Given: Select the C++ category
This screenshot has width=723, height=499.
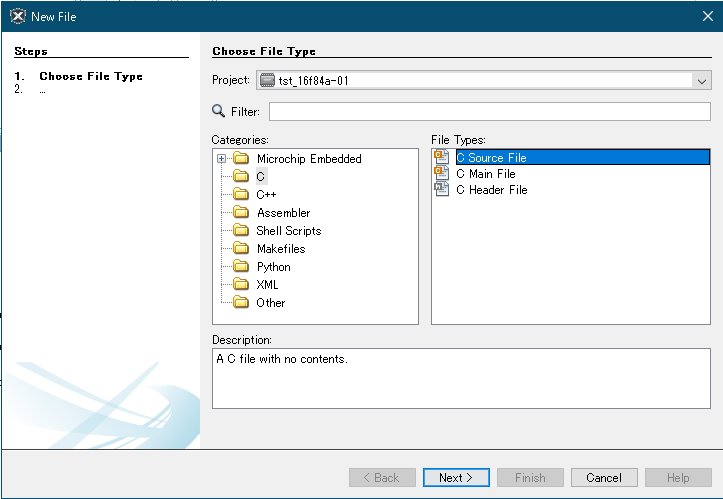Looking at the screenshot, I should click(x=266, y=194).
